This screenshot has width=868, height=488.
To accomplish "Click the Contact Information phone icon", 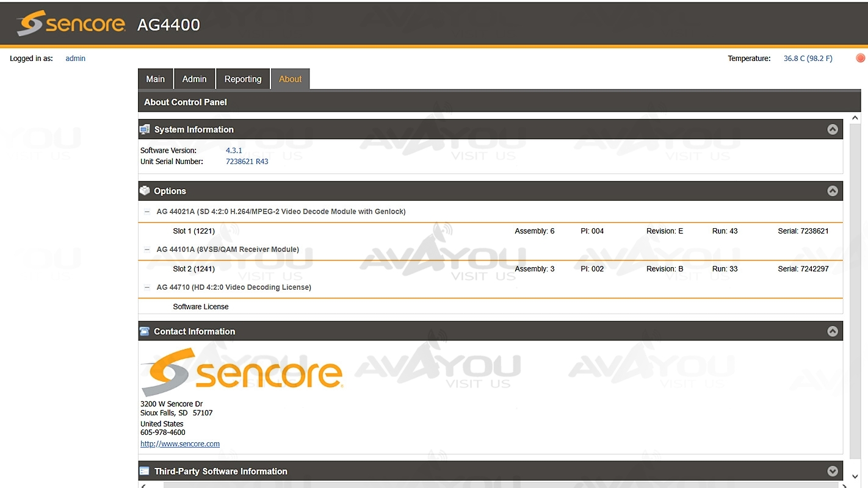I will (x=145, y=331).
